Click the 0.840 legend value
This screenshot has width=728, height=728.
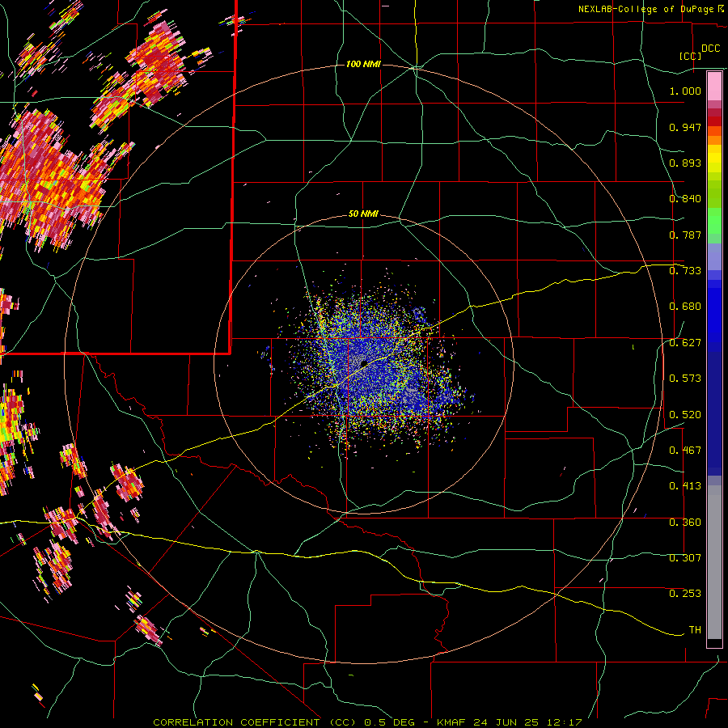click(685, 199)
